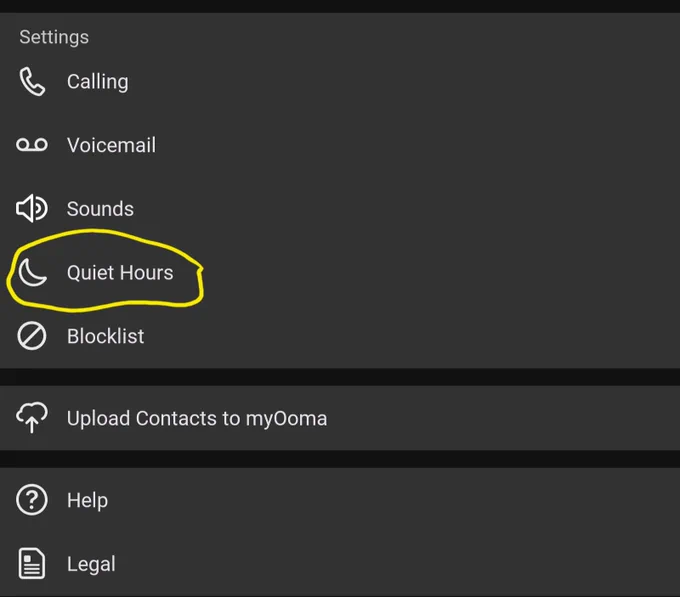Tap the speaker Sounds icon
The image size is (680, 597).
pos(32,209)
